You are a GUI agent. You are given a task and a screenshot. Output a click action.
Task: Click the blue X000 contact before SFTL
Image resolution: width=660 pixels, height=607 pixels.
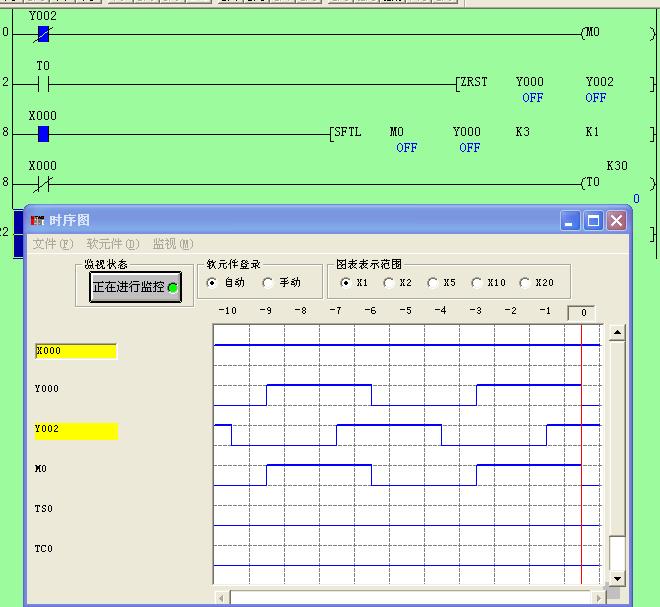coord(42,134)
